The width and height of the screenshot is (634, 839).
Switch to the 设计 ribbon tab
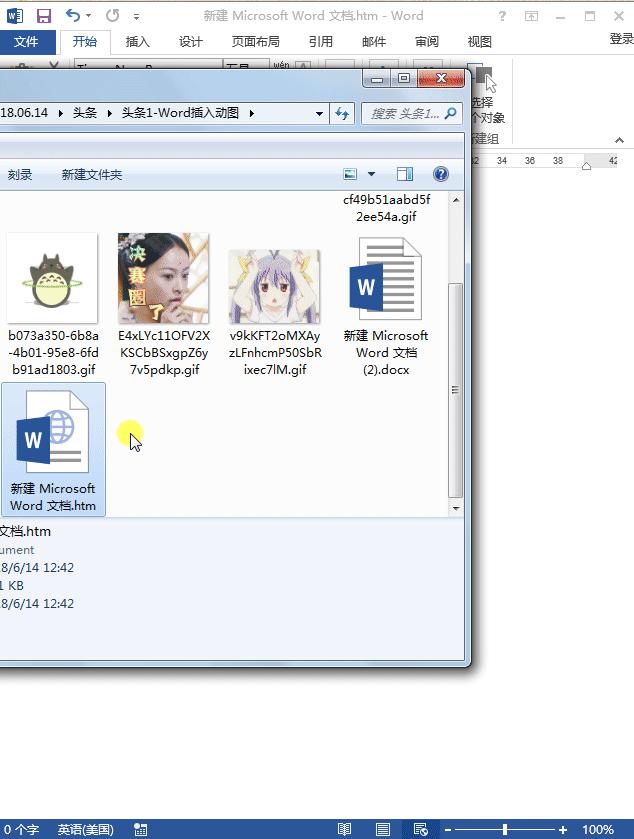pyautogui.click(x=190, y=42)
